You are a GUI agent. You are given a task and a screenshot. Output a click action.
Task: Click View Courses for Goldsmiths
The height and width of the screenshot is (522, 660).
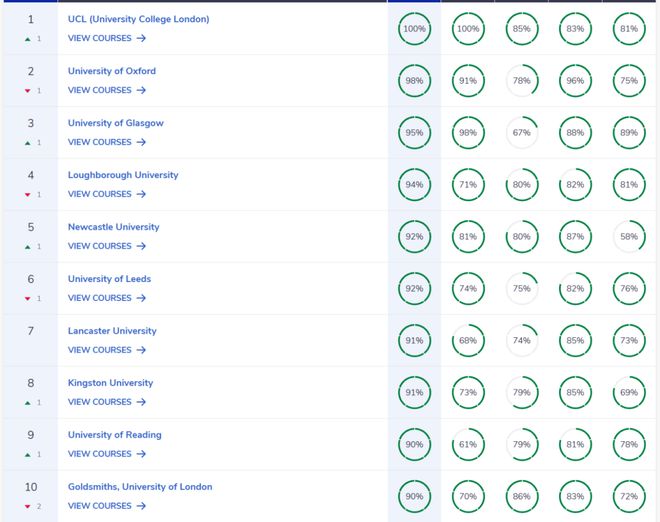click(x=107, y=506)
